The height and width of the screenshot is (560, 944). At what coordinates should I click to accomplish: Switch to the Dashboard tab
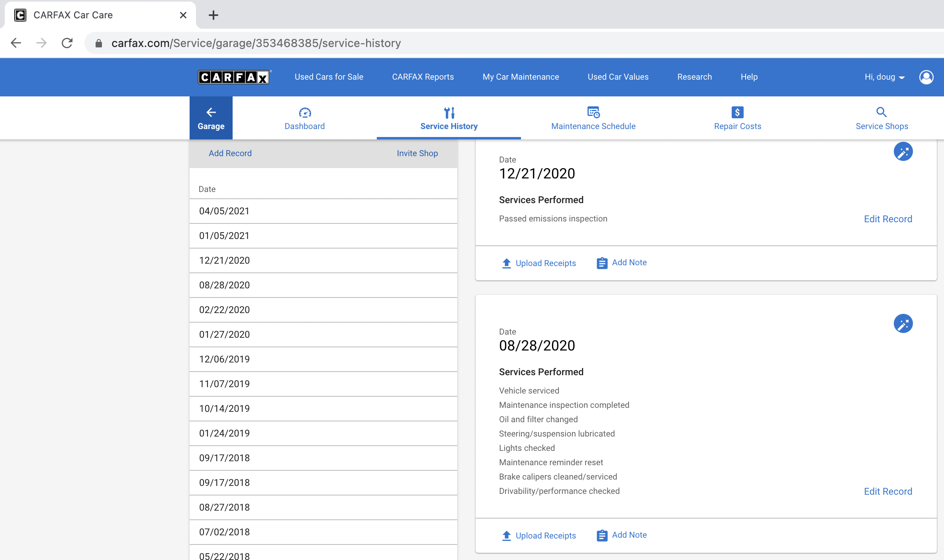click(x=305, y=118)
